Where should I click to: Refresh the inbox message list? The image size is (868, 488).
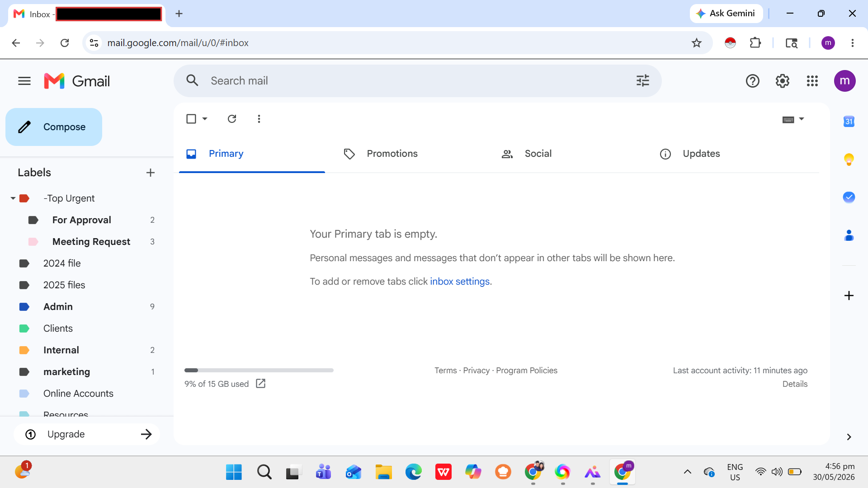coord(232,119)
